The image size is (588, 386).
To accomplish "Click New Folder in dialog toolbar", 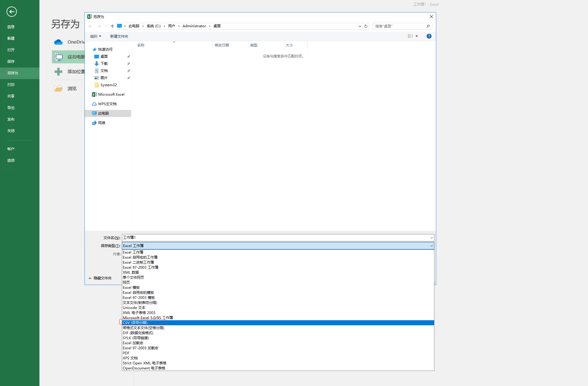I will pos(119,36).
